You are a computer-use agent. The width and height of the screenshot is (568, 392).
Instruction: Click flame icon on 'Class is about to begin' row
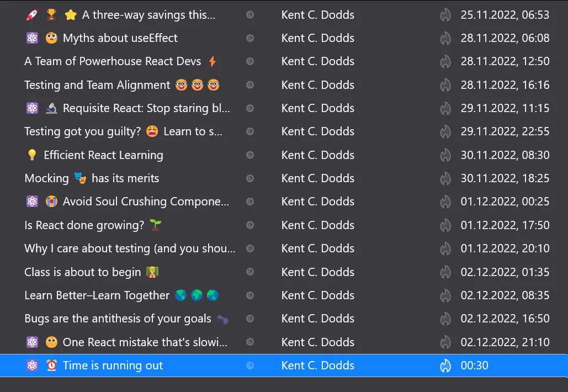(445, 272)
